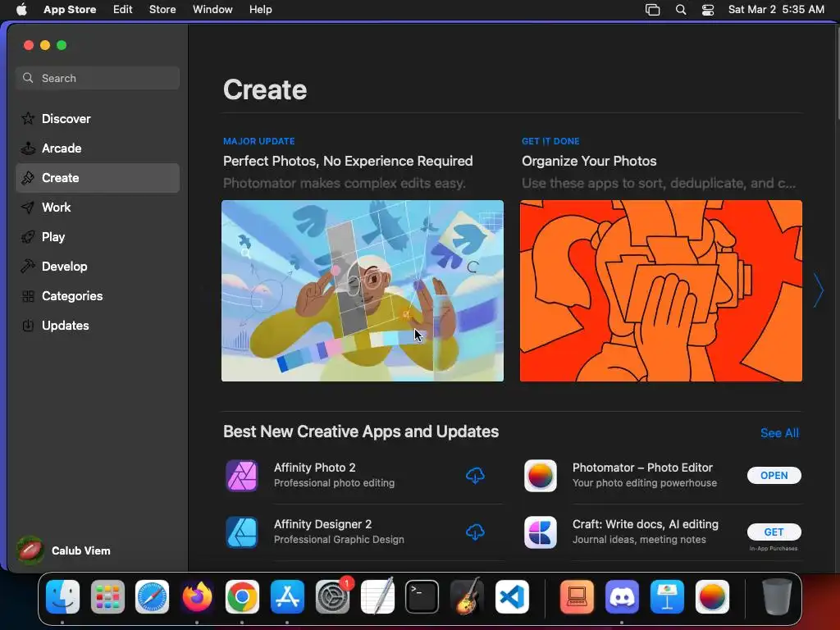840x630 pixels.
Task: Open the Organize Your Photos artwork
Action: [x=660, y=291]
